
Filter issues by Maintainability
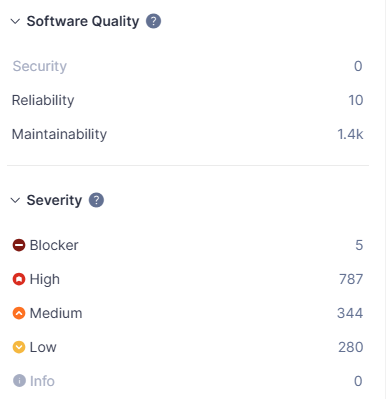click(x=188, y=134)
